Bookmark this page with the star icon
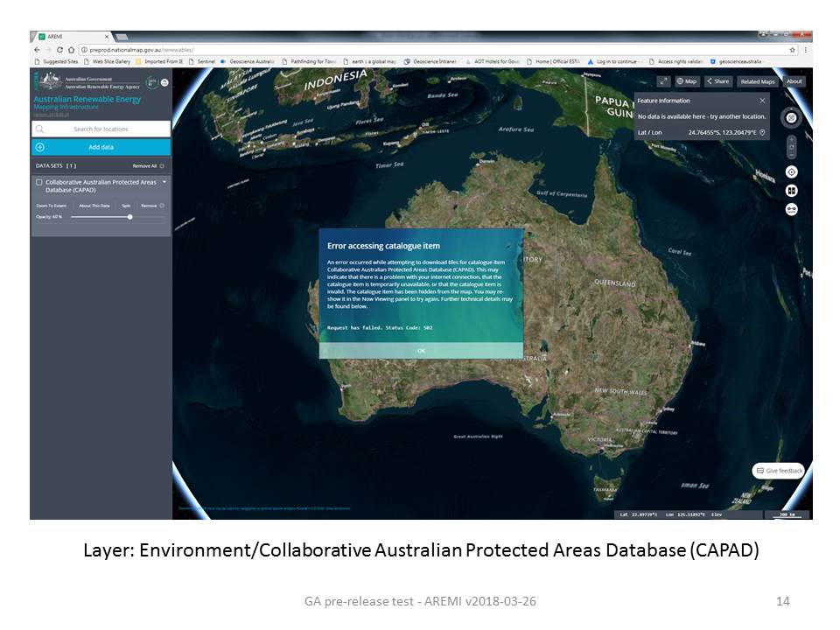The height and width of the screenshot is (630, 840). pyautogui.click(x=793, y=50)
